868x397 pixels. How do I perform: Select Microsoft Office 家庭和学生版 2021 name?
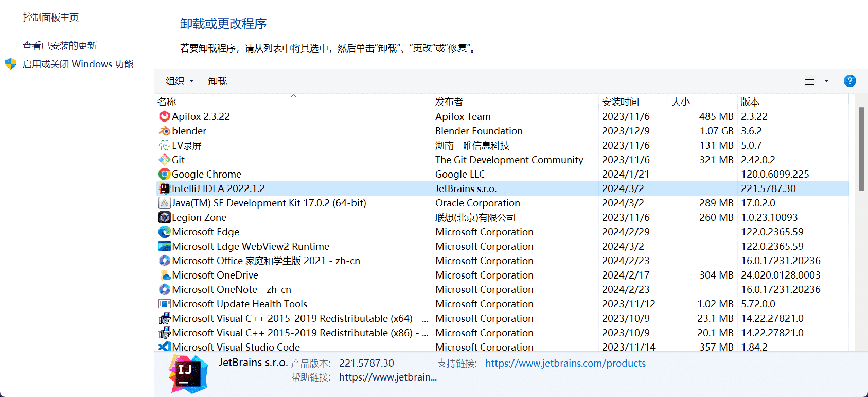click(x=266, y=261)
